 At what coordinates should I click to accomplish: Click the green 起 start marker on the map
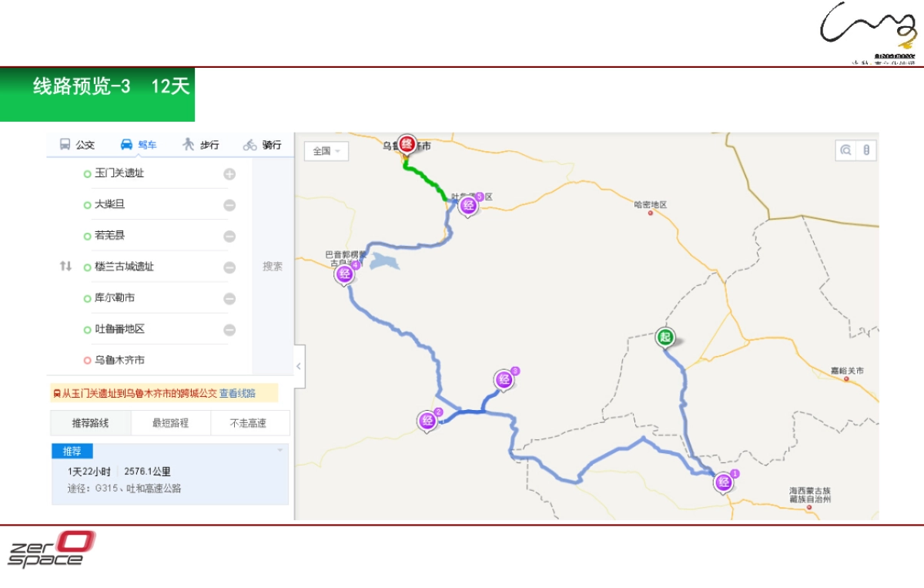(x=665, y=338)
